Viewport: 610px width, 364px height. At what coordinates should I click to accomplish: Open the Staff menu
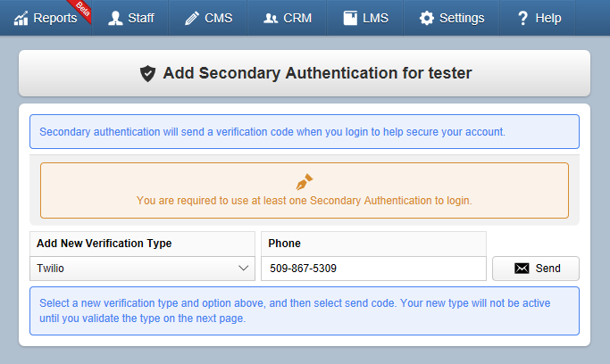pos(130,18)
